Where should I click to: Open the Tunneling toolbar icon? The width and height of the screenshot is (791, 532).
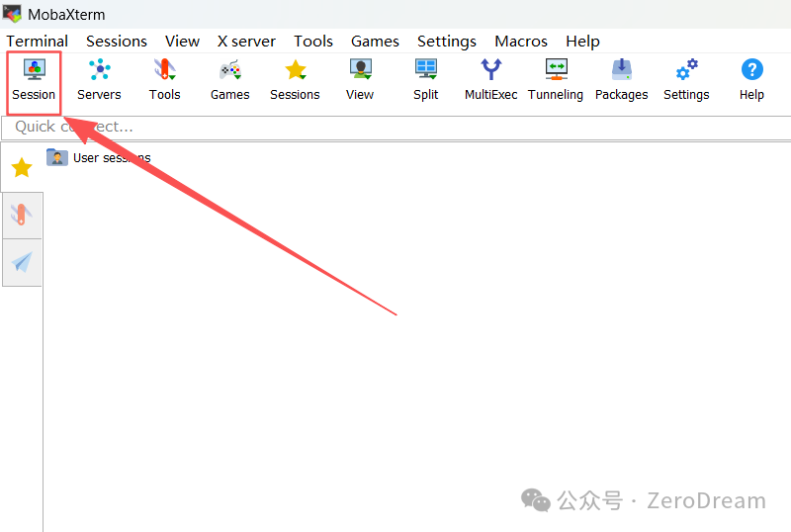[x=556, y=81]
